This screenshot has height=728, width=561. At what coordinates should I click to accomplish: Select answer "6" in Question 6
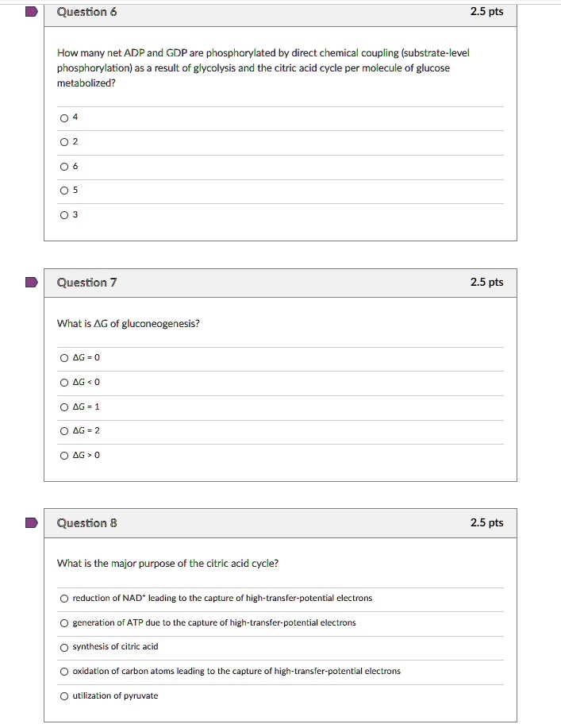click(63, 167)
